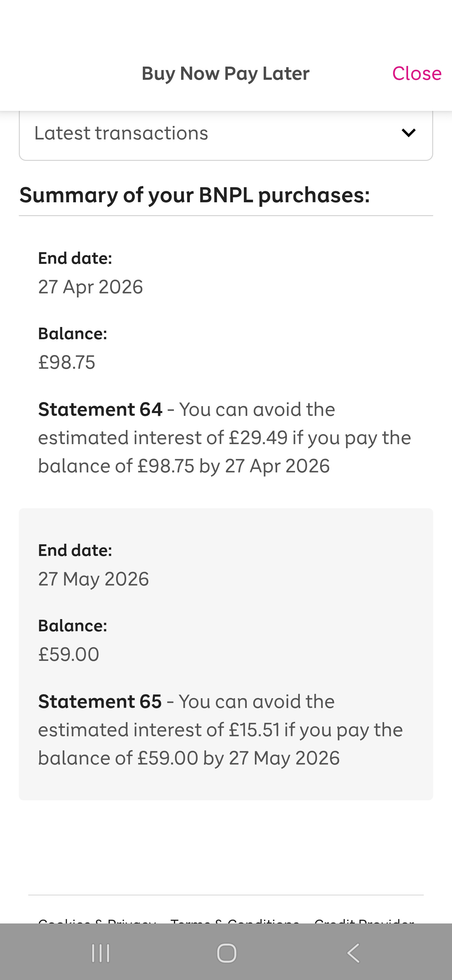
Task: Click the 27 May 2026 end date value
Action: tap(94, 579)
